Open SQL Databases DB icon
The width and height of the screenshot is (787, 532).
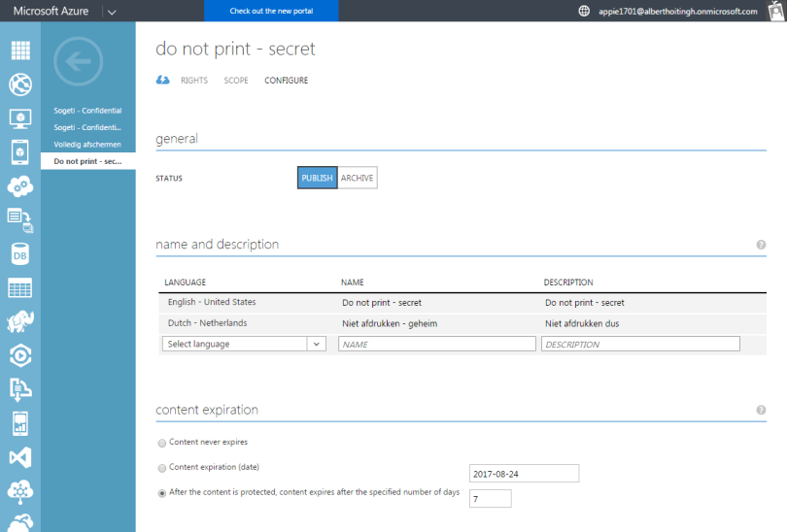click(19, 254)
